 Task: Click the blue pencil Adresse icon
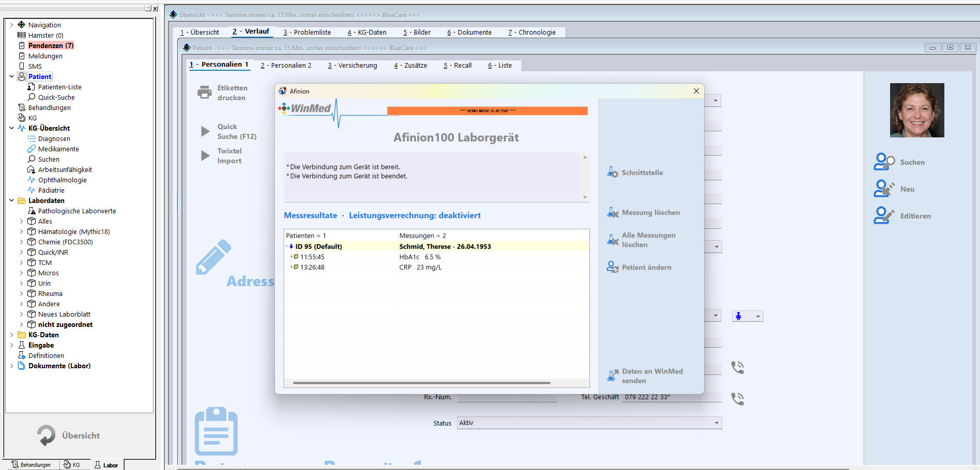[x=213, y=257]
